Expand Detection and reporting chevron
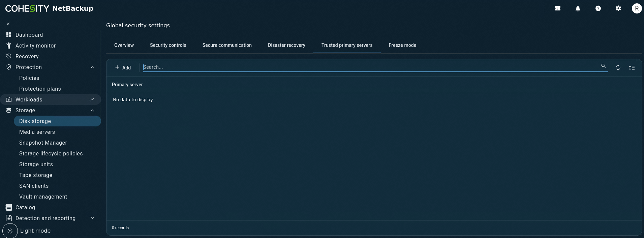 pyautogui.click(x=92, y=218)
